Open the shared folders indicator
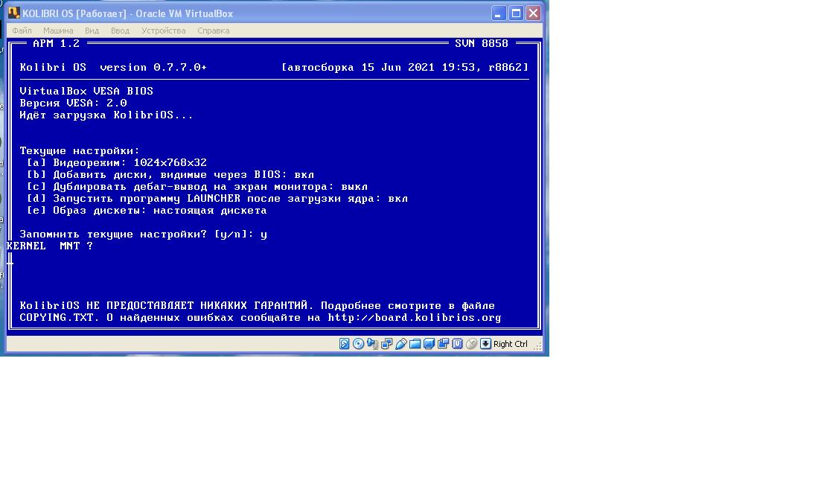Image resolution: width=824 pixels, height=504 pixels. (x=415, y=344)
